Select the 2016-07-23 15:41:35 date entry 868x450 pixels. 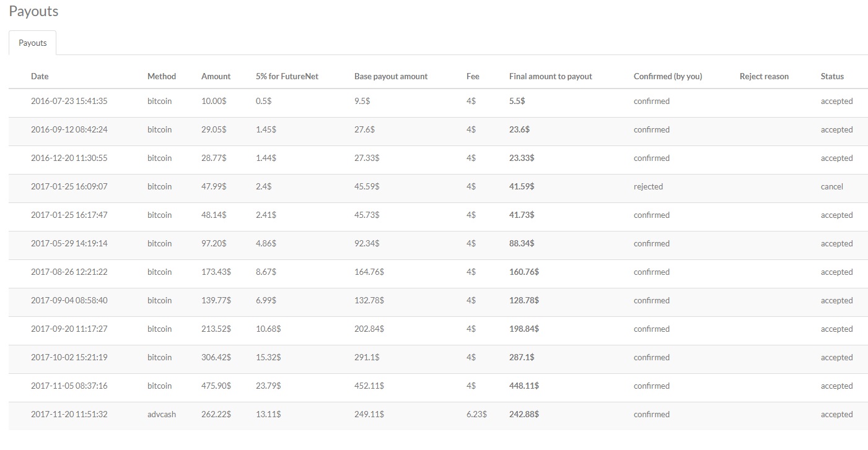tap(69, 101)
